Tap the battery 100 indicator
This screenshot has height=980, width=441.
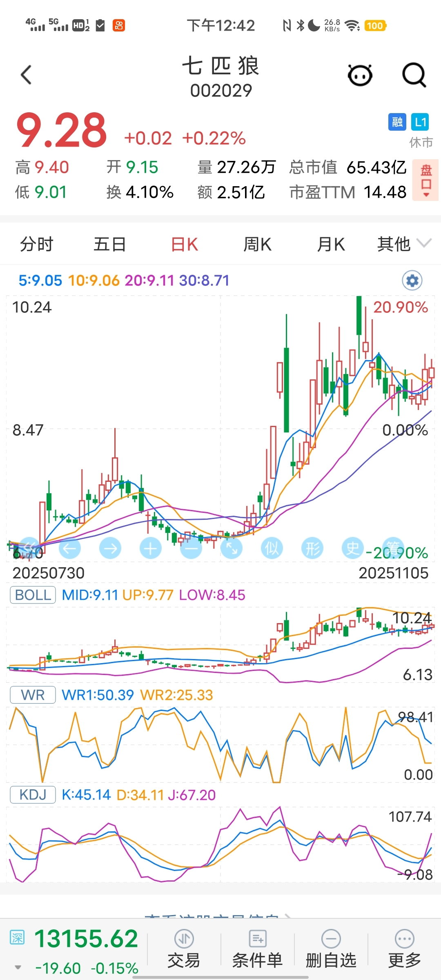(375, 26)
